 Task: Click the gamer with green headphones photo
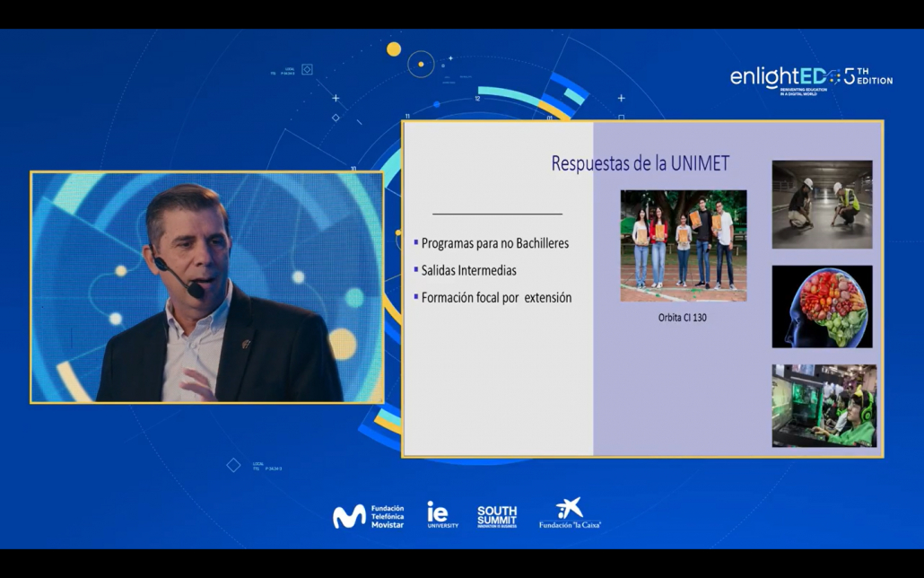click(824, 405)
